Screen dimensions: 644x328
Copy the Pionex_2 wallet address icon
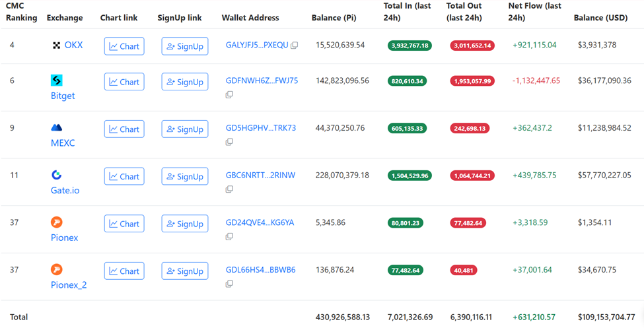tap(229, 284)
